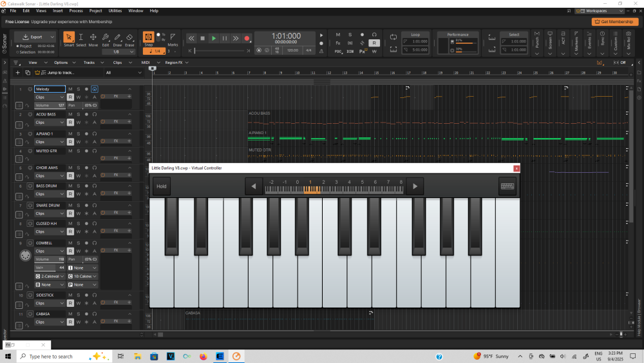Shift octave up with right arrow
The width and height of the screenshot is (644, 363).
tap(415, 186)
